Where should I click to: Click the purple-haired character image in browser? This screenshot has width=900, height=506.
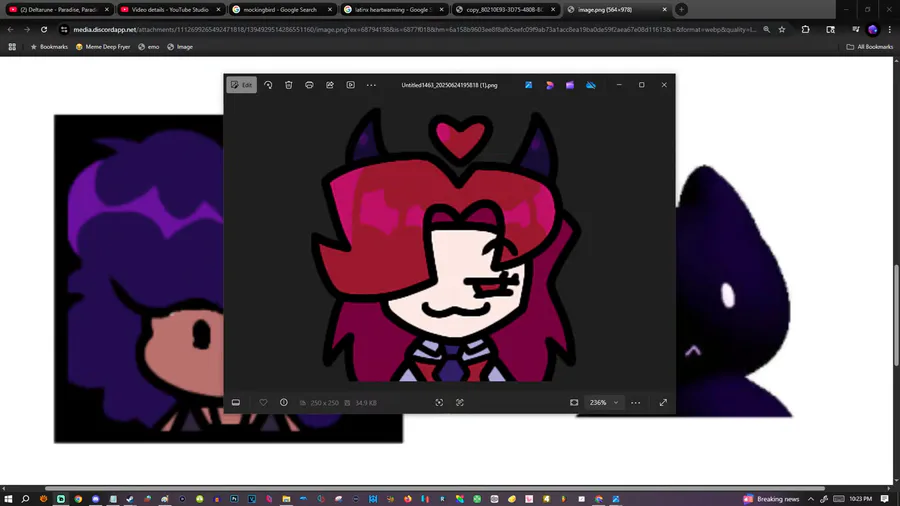point(138,278)
